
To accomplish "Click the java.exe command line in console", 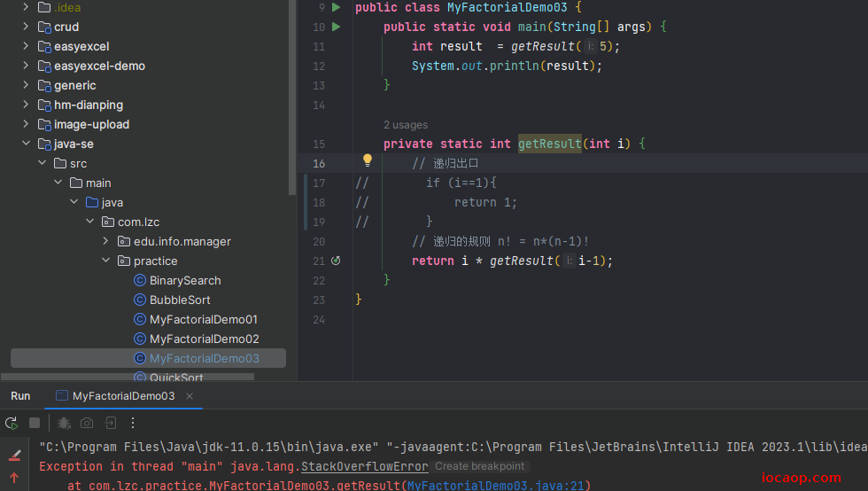I will pyautogui.click(x=453, y=447).
